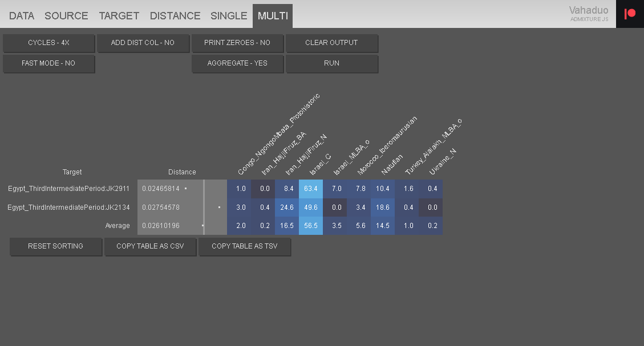Toggle PRINT ZEROES - NO option
The height and width of the screenshot is (346, 644).
pos(237,43)
